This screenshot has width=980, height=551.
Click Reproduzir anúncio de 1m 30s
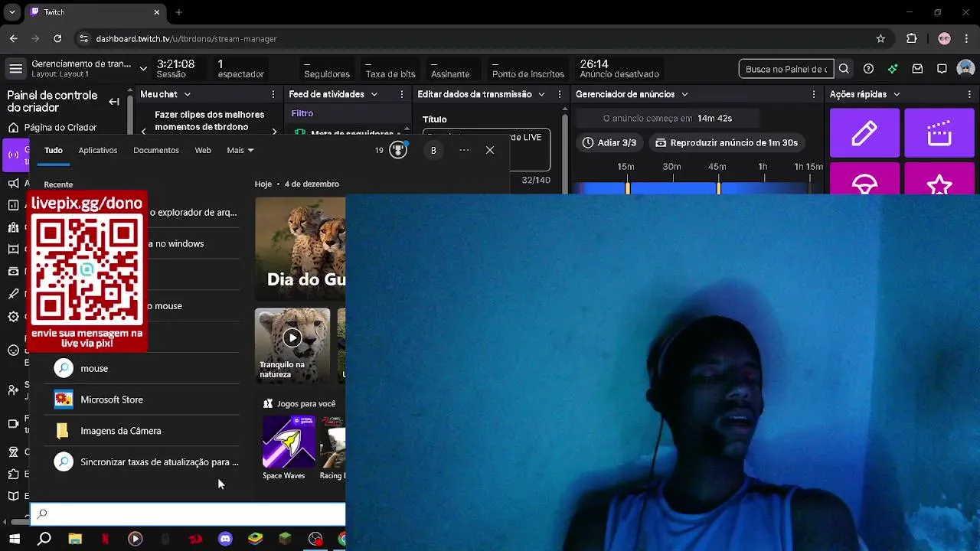pyautogui.click(x=726, y=142)
